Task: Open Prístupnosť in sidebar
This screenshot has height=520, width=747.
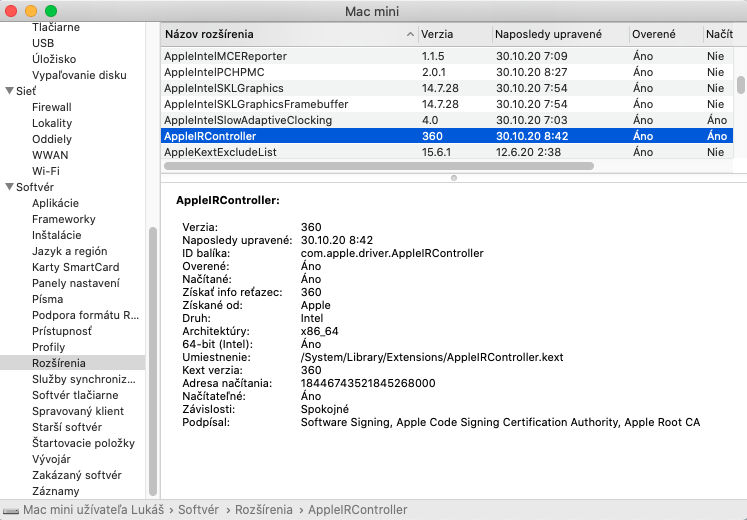Action: [x=62, y=331]
